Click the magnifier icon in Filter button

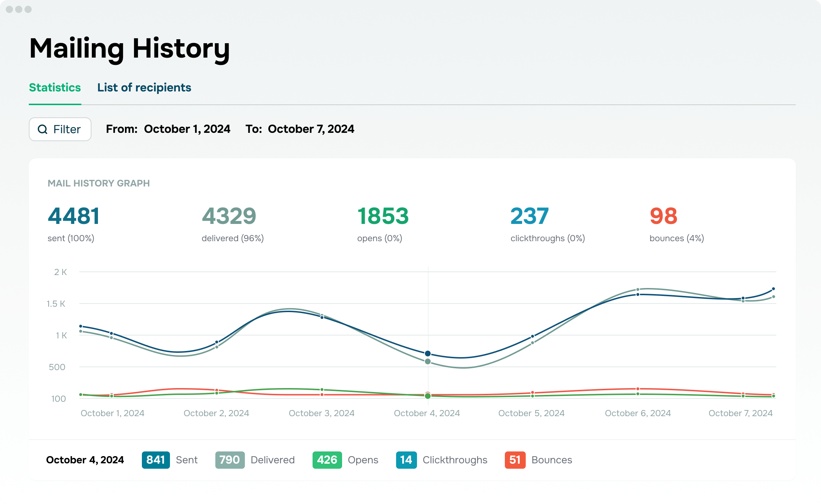[42, 129]
